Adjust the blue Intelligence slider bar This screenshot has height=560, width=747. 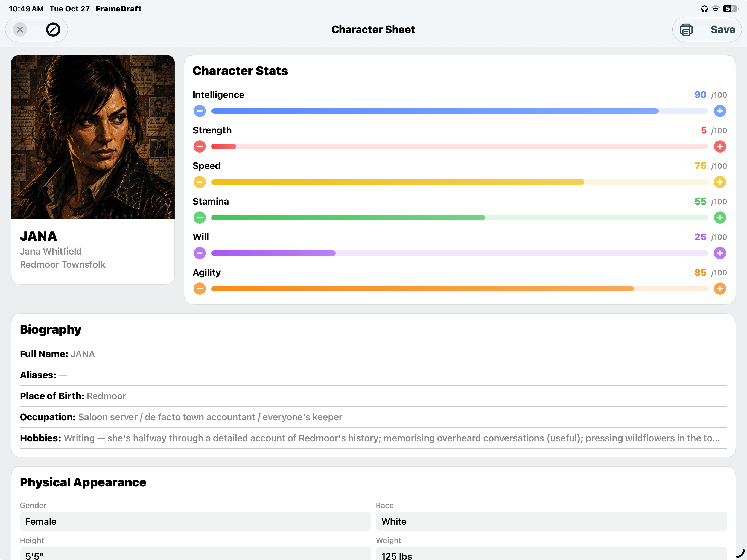point(460,111)
